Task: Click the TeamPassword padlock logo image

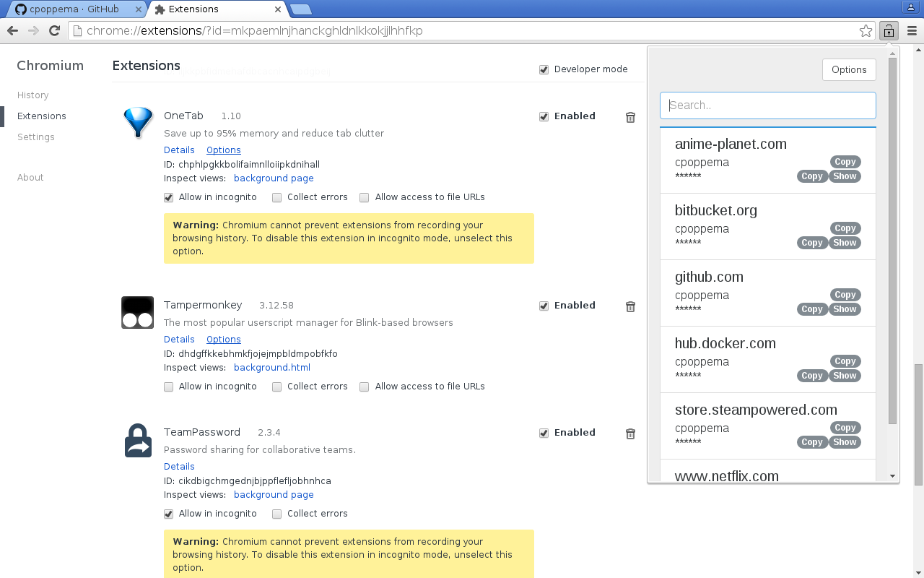Action: [137, 439]
